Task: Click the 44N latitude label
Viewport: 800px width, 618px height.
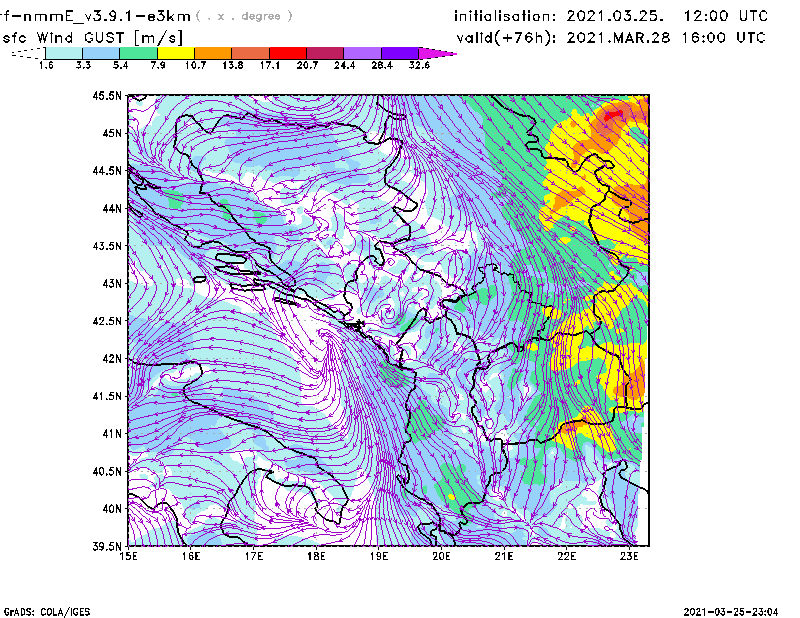Action: coord(112,208)
